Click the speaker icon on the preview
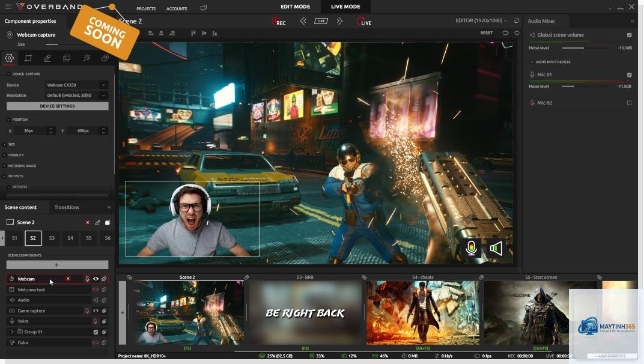 pos(496,248)
